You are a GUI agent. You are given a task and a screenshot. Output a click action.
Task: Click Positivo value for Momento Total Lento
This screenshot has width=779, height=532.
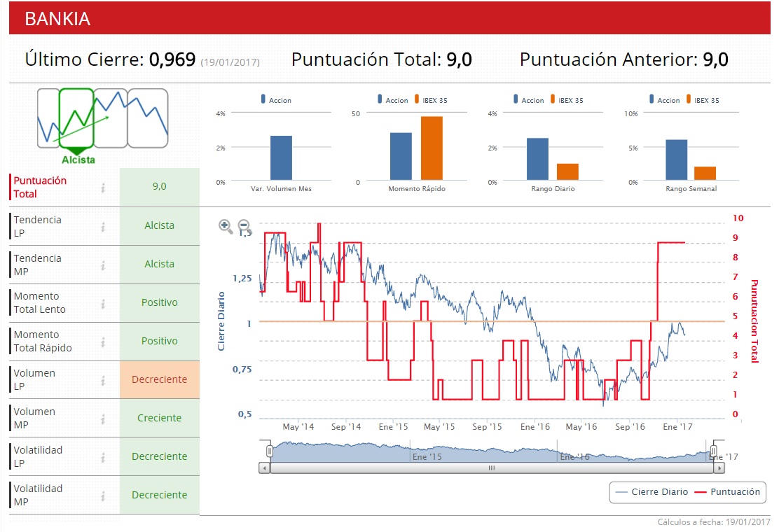[x=160, y=302]
